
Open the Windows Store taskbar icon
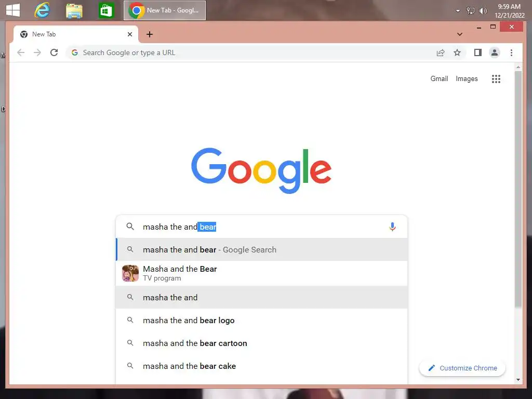(x=106, y=10)
